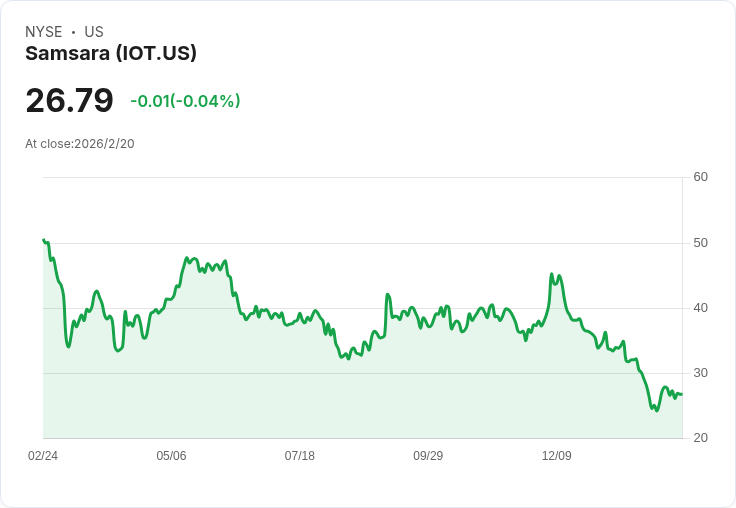This screenshot has width=736, height=508.
Task: Select the 05/06 date axis label
Action: (171, 456)
